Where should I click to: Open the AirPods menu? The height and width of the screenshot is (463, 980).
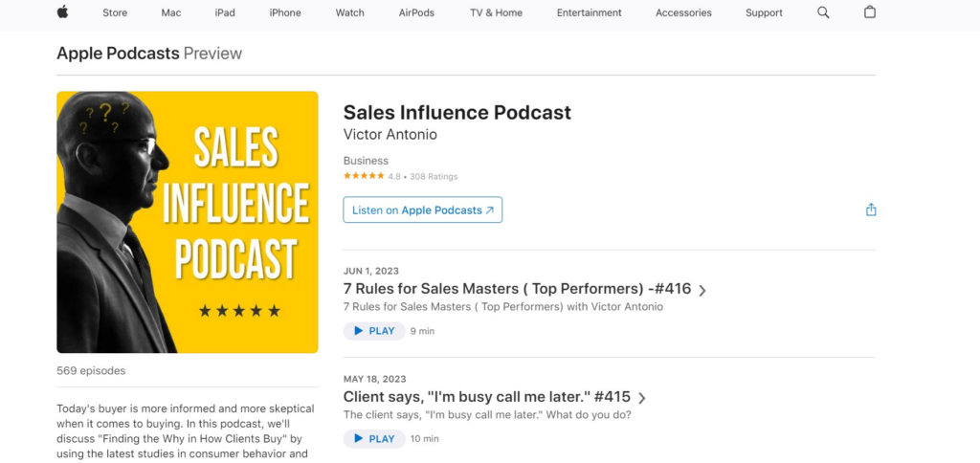point(416,12)
